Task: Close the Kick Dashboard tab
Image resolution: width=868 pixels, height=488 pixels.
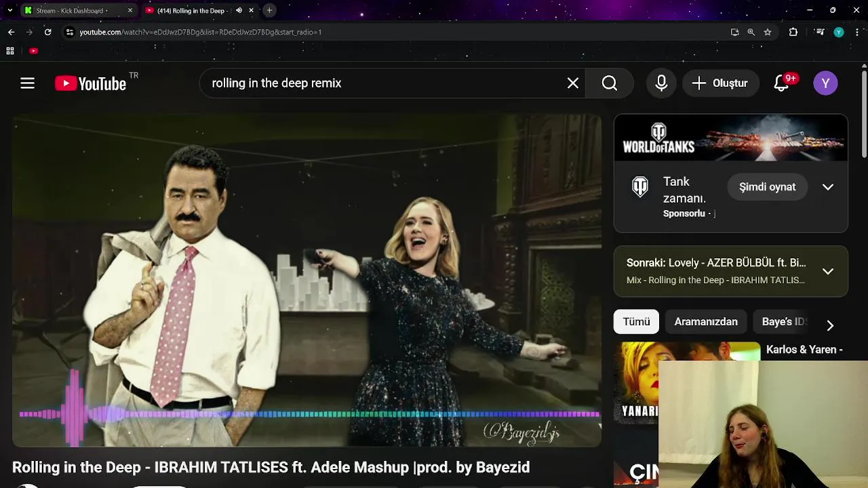Action: pos(130,11)
